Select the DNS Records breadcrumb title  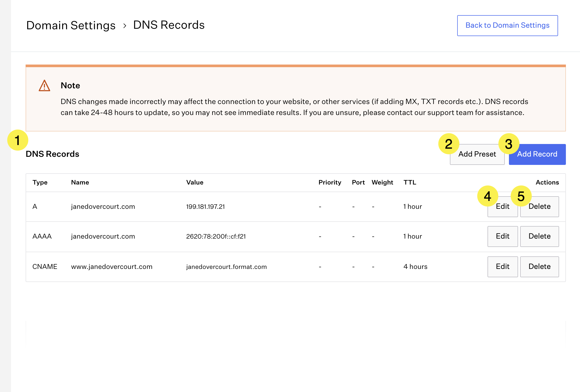[169, 25]
